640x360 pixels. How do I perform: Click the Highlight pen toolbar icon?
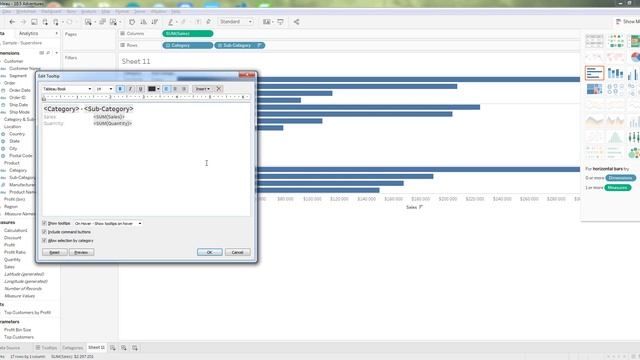171,22
